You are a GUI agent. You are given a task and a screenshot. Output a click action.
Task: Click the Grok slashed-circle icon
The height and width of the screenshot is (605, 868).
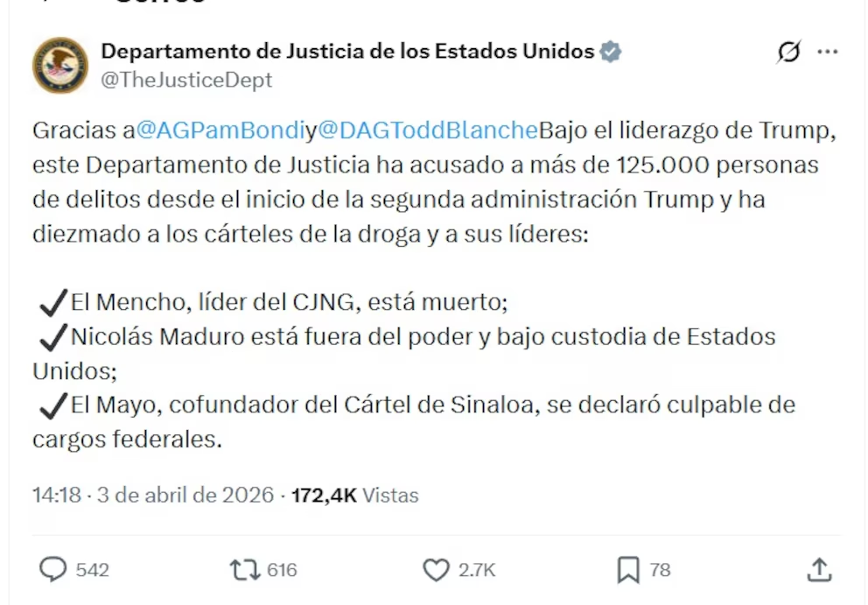tap(788, 53)
